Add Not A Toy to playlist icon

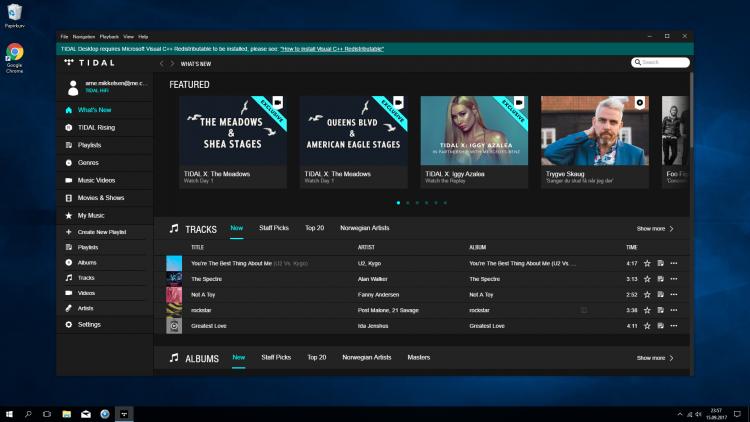661,295
